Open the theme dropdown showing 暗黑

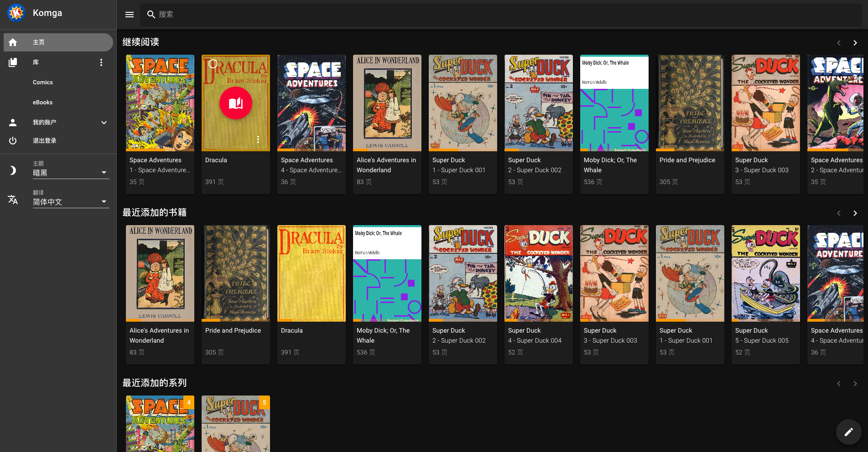point(71,173)
